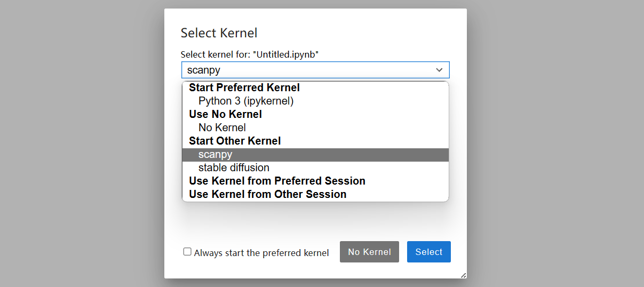Screen dimensions: 644x287
Task: Enable the always start preferred kernel checkbox
Action: (x=187, y=252)
